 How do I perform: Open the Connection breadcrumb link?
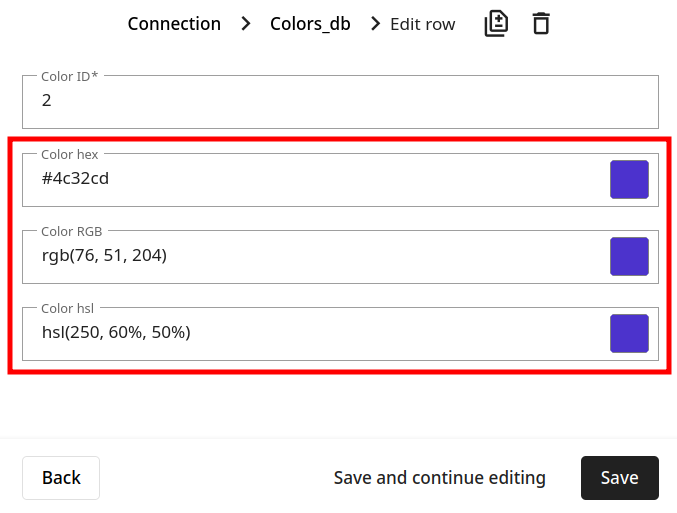tap(174, 24)
